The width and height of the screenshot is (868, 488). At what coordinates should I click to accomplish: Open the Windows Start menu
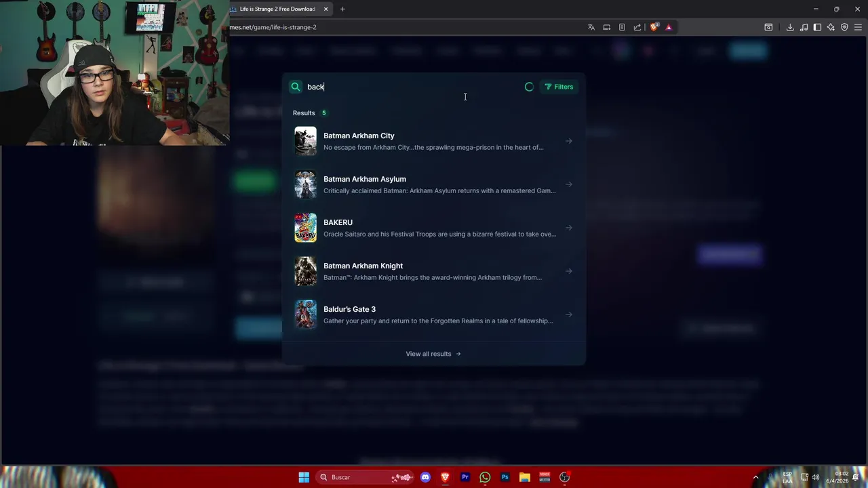pos(304,477)
